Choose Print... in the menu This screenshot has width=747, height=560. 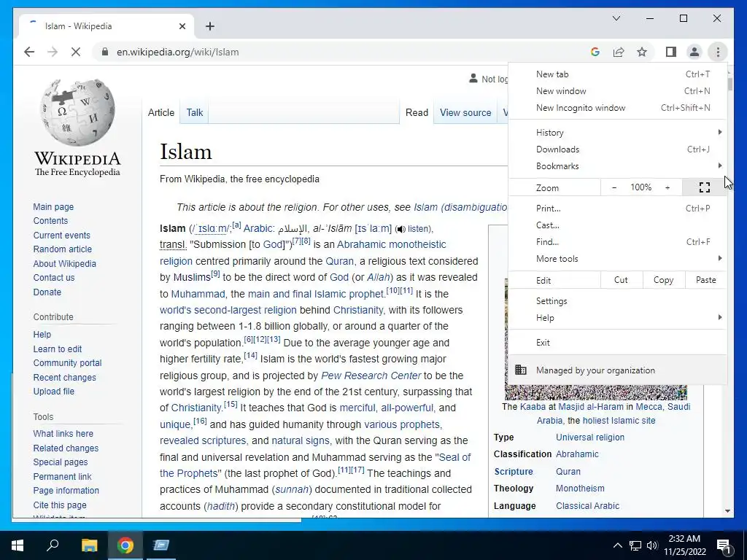coord(617,208)
